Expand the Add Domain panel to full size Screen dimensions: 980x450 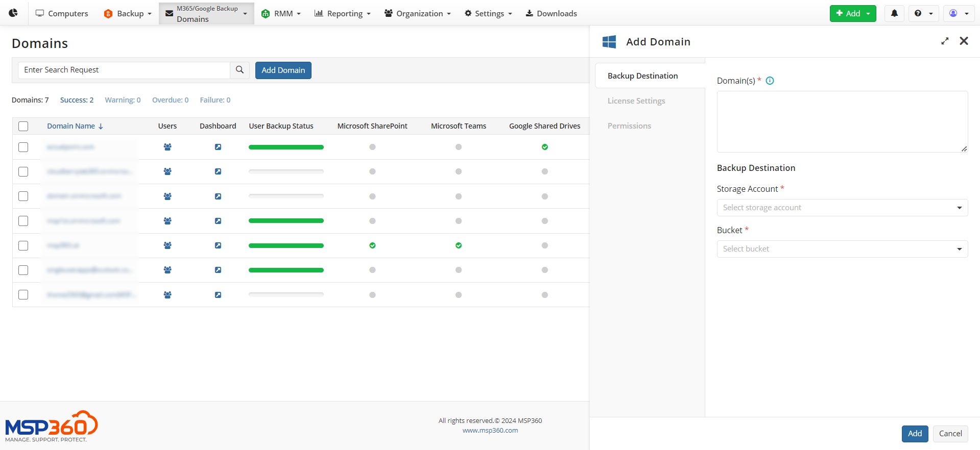(x=945, y=41)
